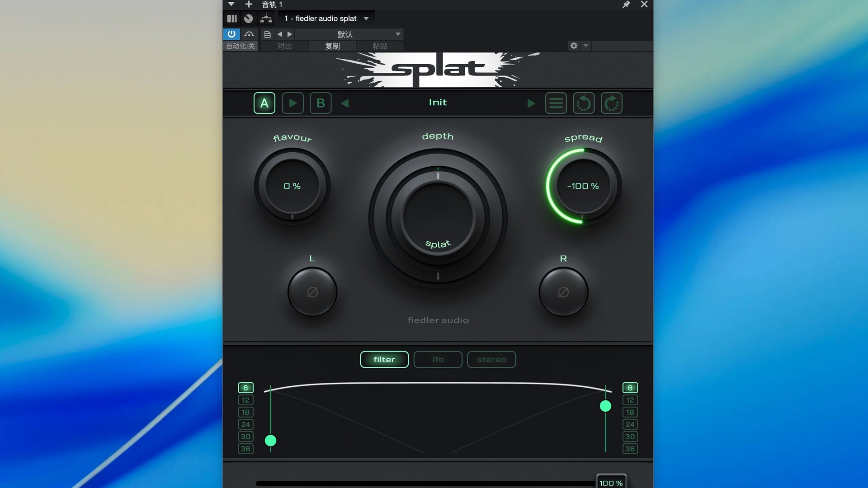The height and width of the screenshot is (488, 868).
Task: Select left filter slope 36
Action: [245, 449]
